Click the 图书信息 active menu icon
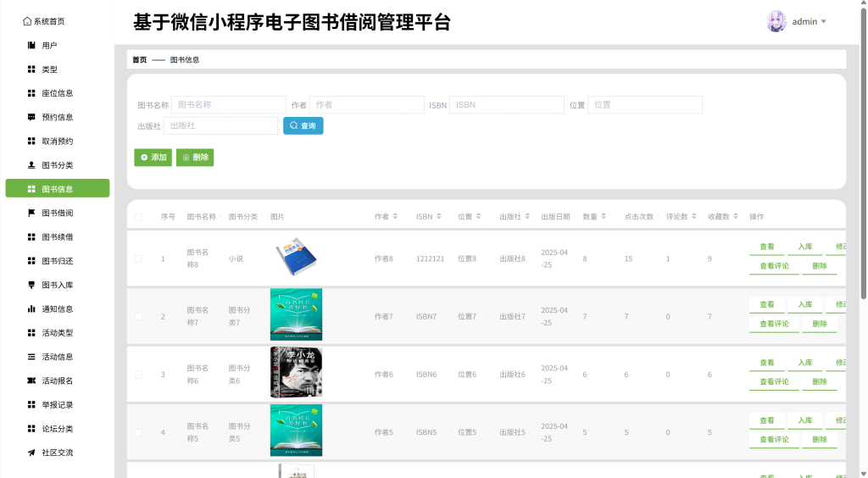 click(31, 189)
